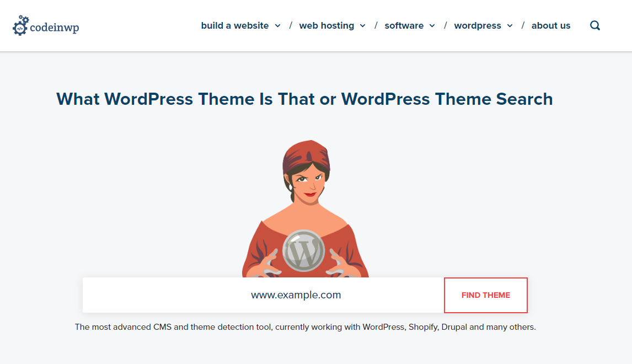This screenshot has height=364, width=632.
Task: Focus the www.example.com URL field
Action: pos(263,295)
